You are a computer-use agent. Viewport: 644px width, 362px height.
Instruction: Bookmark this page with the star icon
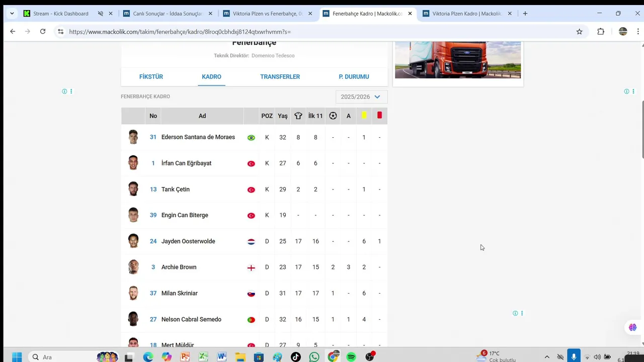(579, 31)
